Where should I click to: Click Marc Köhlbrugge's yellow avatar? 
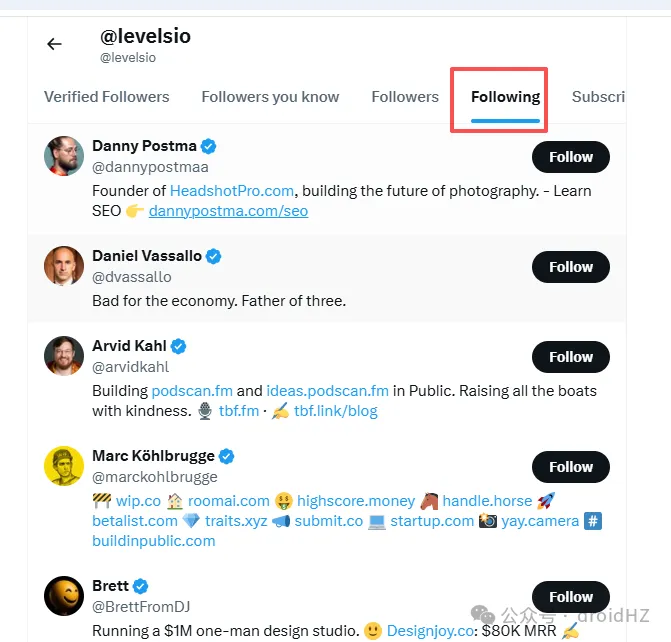64,466
